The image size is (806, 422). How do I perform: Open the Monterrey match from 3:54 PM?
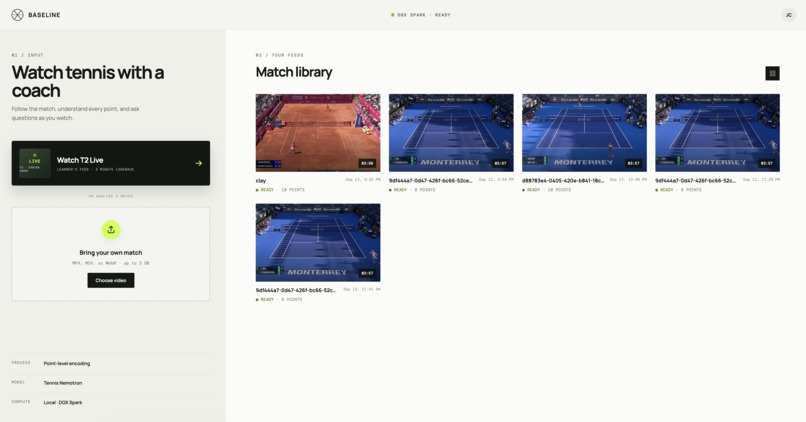pos(451,133)
